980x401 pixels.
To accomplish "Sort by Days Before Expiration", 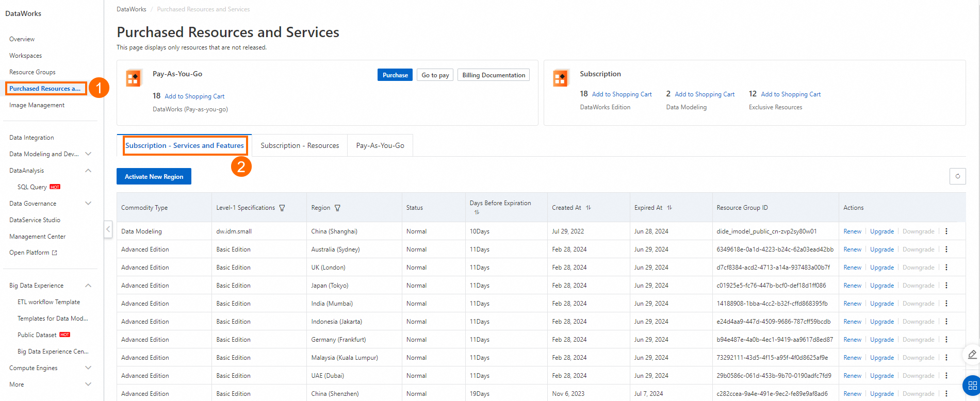I will pyautogui.click(x=477, y=212).
